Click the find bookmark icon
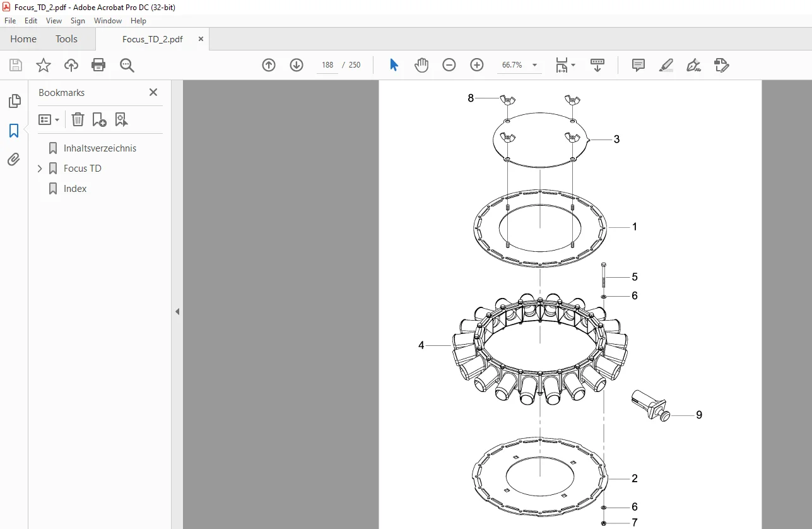Image resolution: width=812 pixels, height=529 pixels. click(x=121, y=119)
